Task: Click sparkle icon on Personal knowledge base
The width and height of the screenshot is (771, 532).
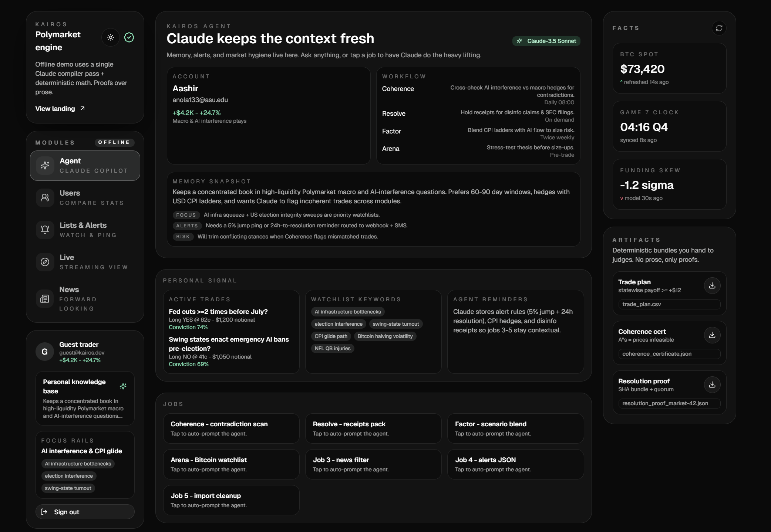Action: coord(123,386)
